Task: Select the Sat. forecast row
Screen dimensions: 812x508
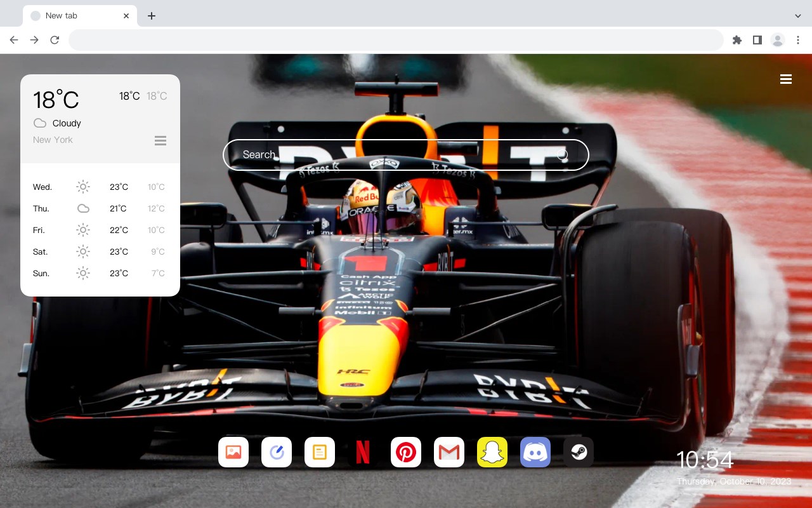Action: [100, 251]
